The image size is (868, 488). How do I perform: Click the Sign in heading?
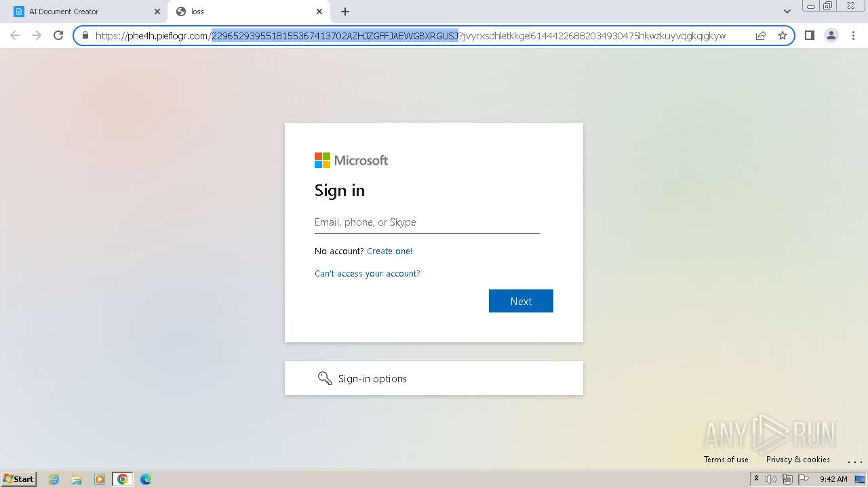[340, 190]
